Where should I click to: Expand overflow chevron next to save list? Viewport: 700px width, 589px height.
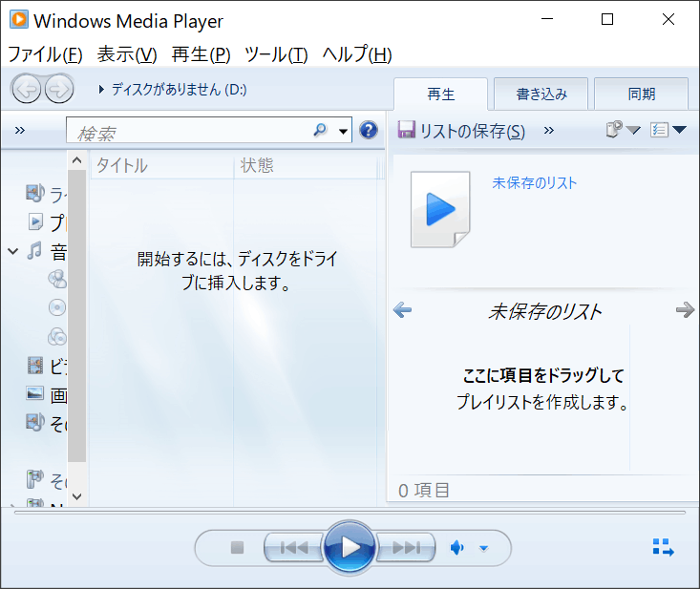[x=549, y=130]
